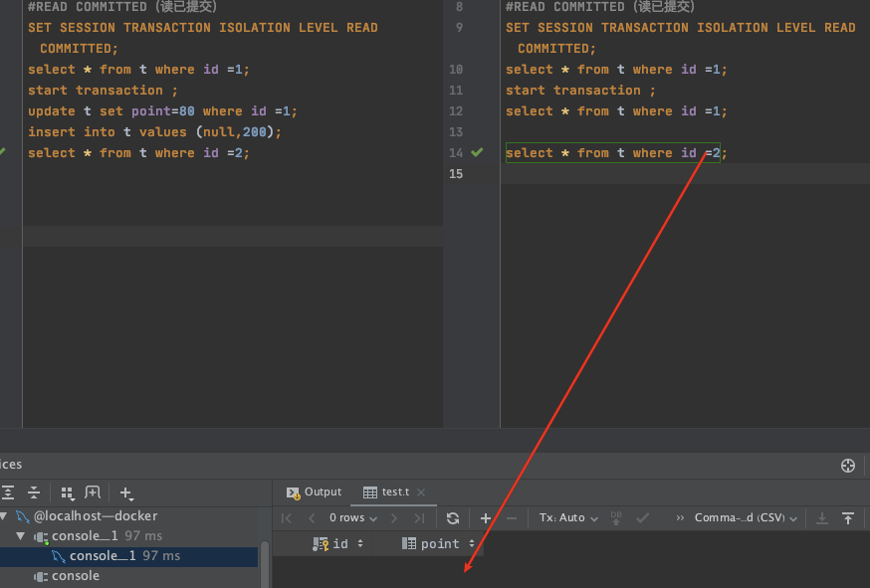The height and width of the screenshot is (588, 870).
Task: Click the Services tree vertical scrollbar
Action: tap(265, 563)
